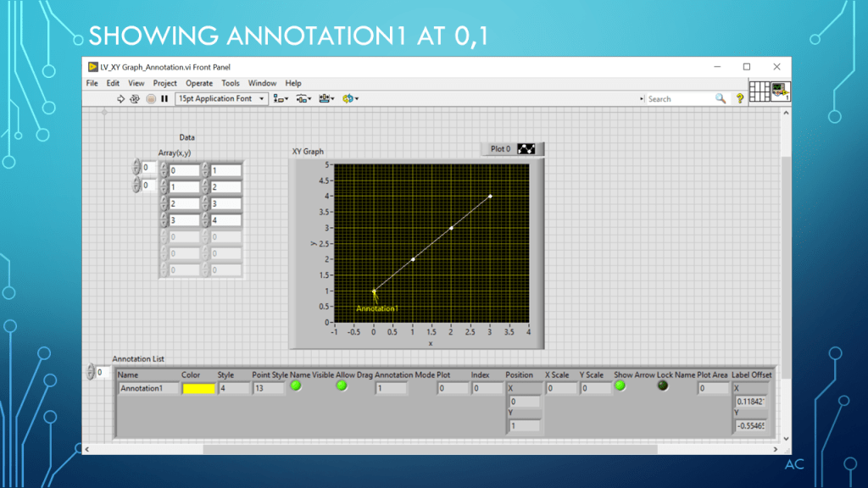Toggle the Name Visible LED
Image resolution: width=868 pixels, height=488 pixels.
coord(296,385)
